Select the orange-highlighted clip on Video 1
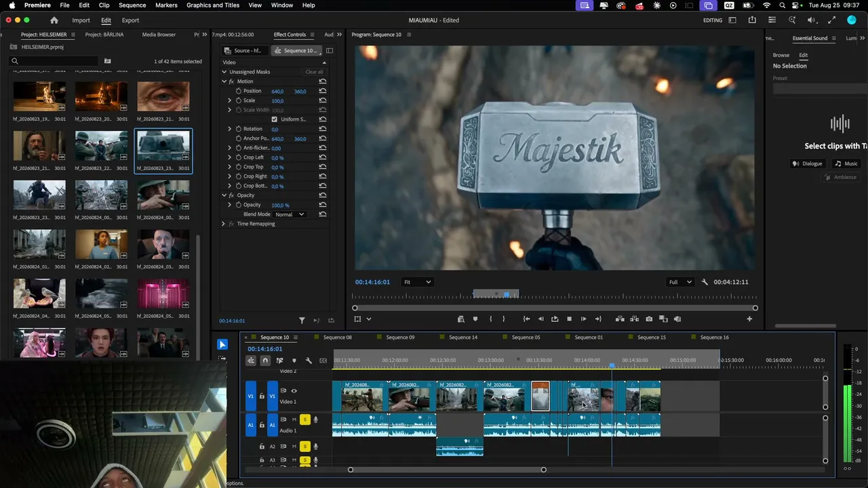Viewport: 868px width, 488px height. pos(540,396)
